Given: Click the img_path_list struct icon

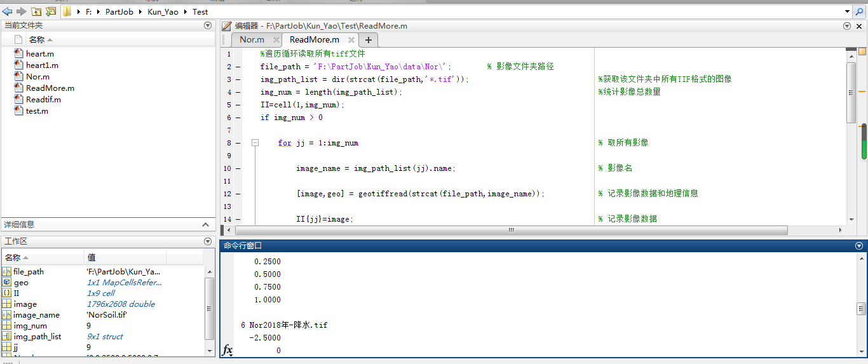Looking at the screenshot, I should 6,337.
